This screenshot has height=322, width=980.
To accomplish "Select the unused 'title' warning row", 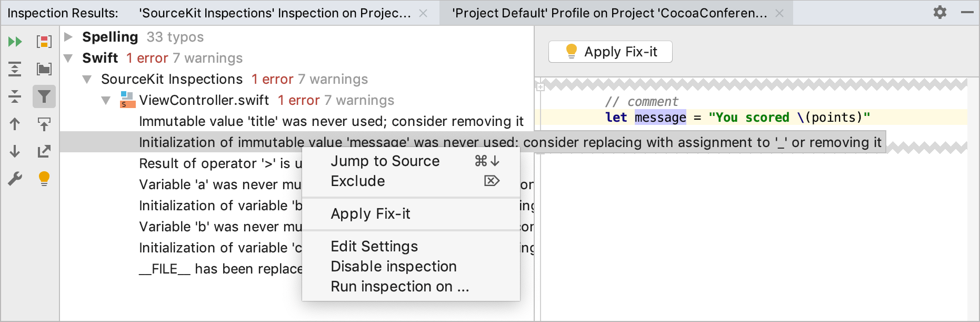I will [331, 121].
